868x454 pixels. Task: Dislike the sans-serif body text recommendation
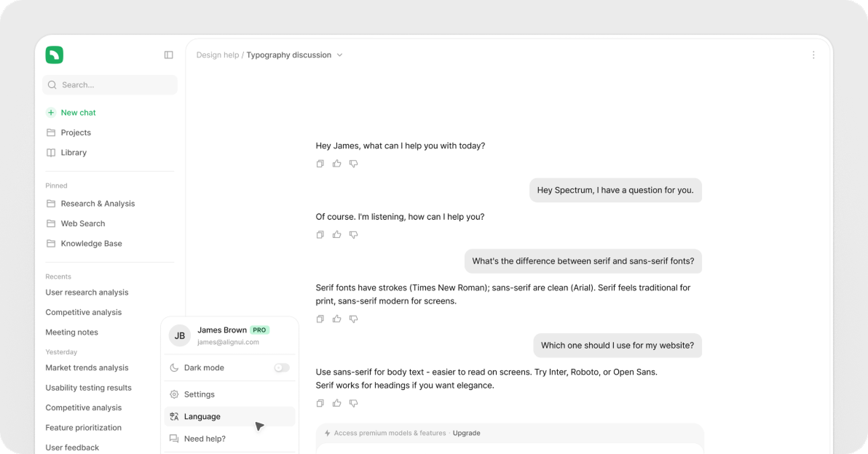click(x=353, y=403)
